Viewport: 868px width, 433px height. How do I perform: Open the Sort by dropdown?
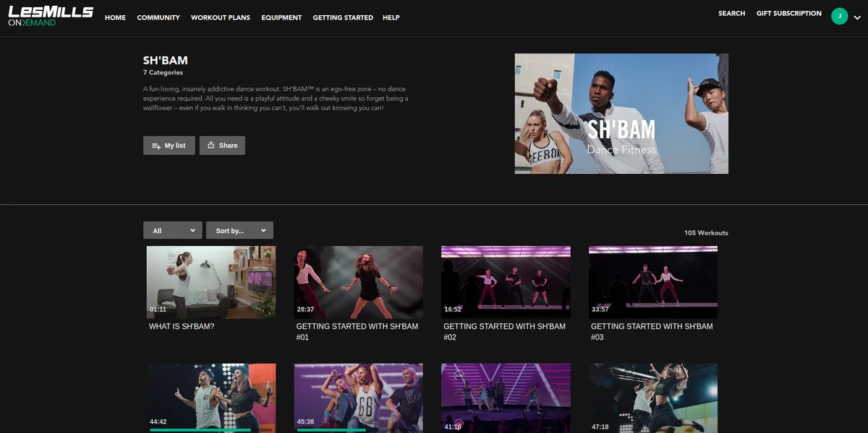239,230
